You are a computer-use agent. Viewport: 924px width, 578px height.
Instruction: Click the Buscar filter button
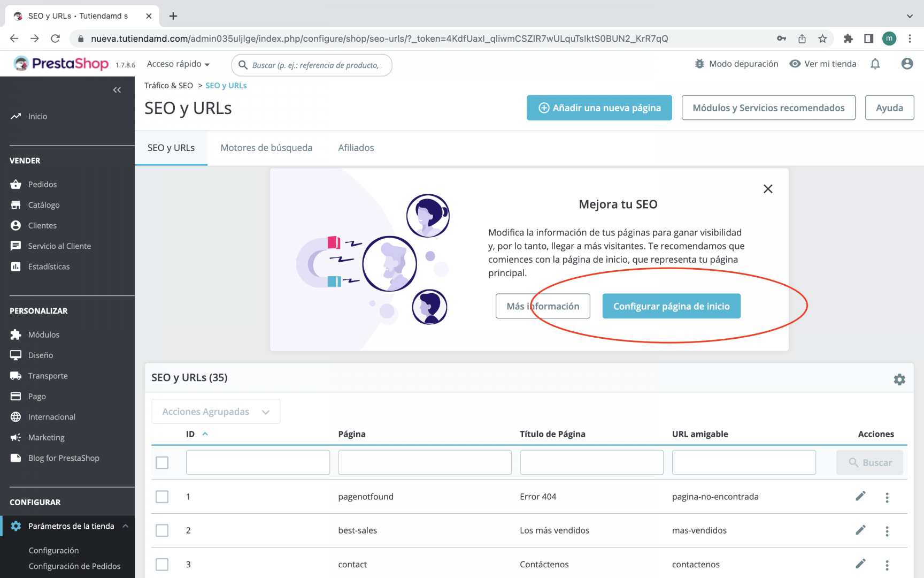(x=869, y=462)
